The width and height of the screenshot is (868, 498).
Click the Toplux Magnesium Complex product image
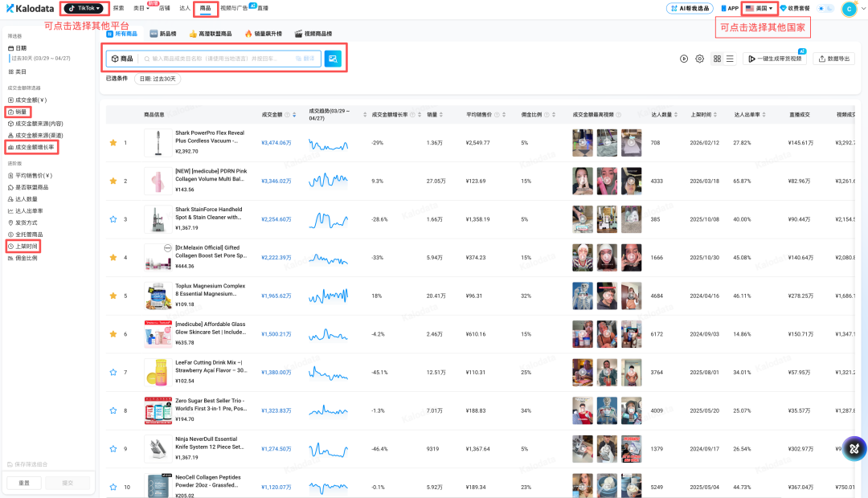click(x=158, y=296)
